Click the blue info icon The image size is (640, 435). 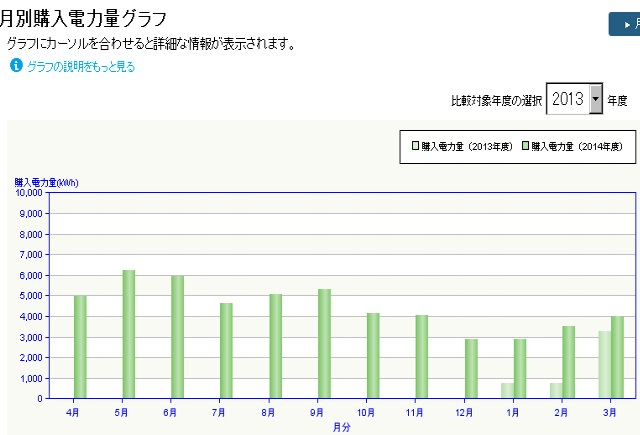click(16, 66)
